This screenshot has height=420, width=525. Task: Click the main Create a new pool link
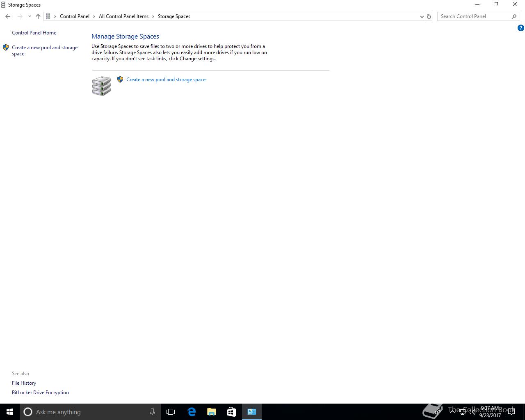click(166, 80)
